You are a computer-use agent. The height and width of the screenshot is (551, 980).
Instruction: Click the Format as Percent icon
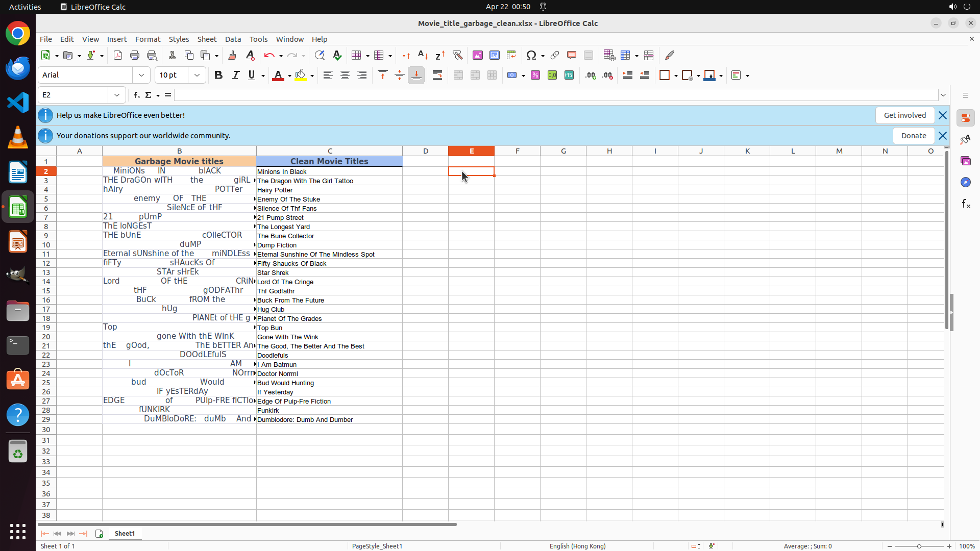point(535,75)
